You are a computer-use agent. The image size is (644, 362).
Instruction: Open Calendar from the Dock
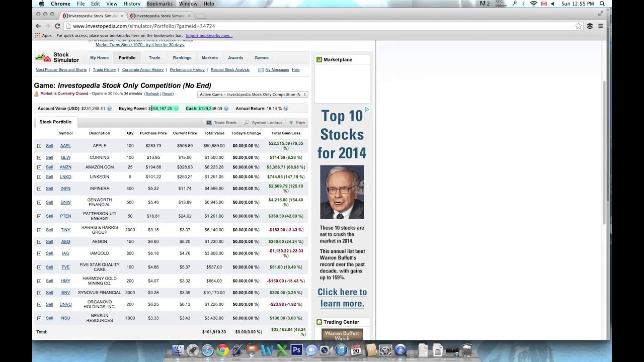(356, 350)
